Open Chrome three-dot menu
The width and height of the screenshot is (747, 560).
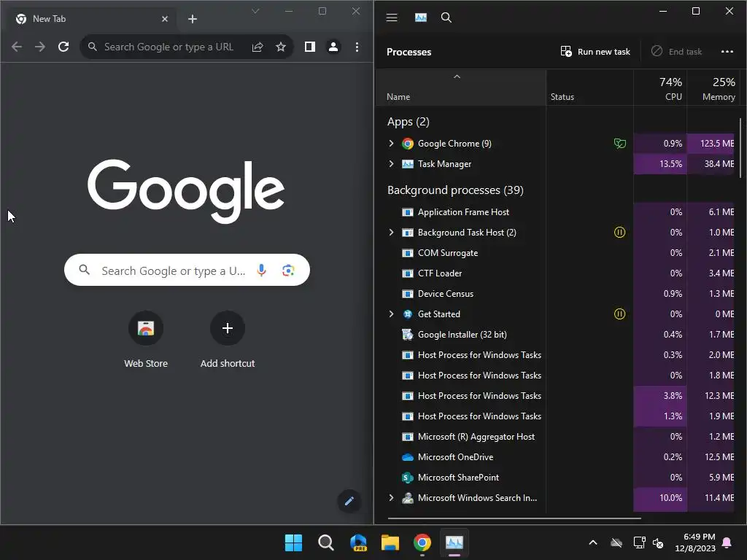[357, 47]
